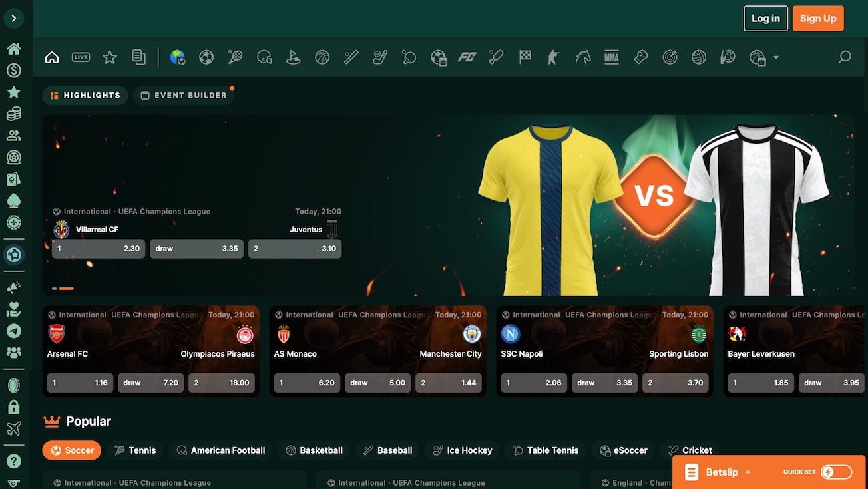The height and width of the screenshot is (489, 868).
Task: Open the basketball icon in sports bar
Action: [x=322, y=57]
